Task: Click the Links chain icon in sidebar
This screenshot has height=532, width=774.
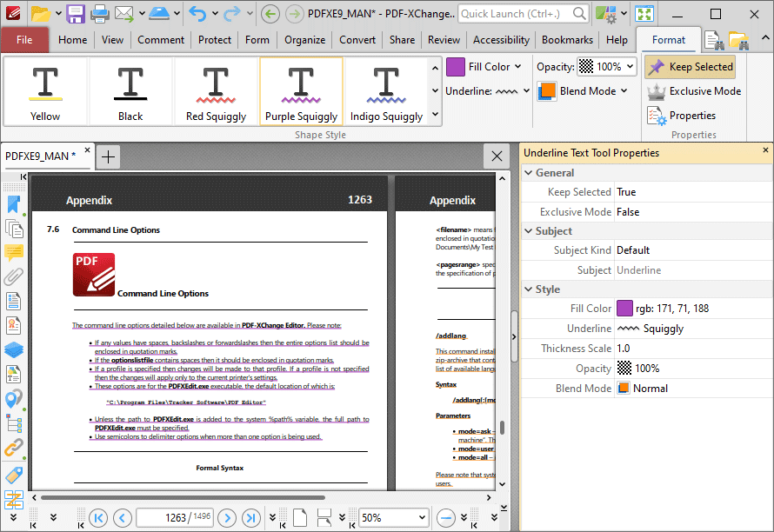Action: tap(13, 448)
